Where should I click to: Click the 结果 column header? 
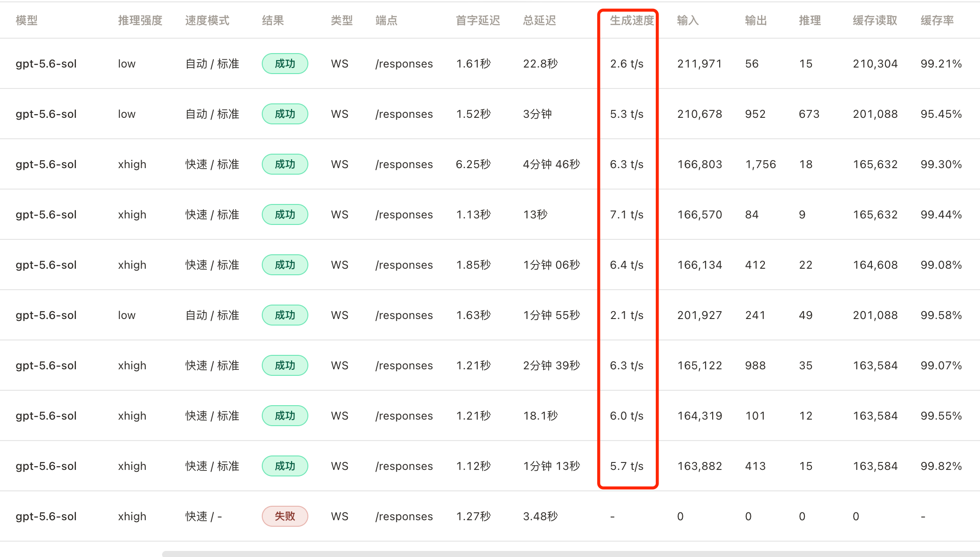[273, 20]
